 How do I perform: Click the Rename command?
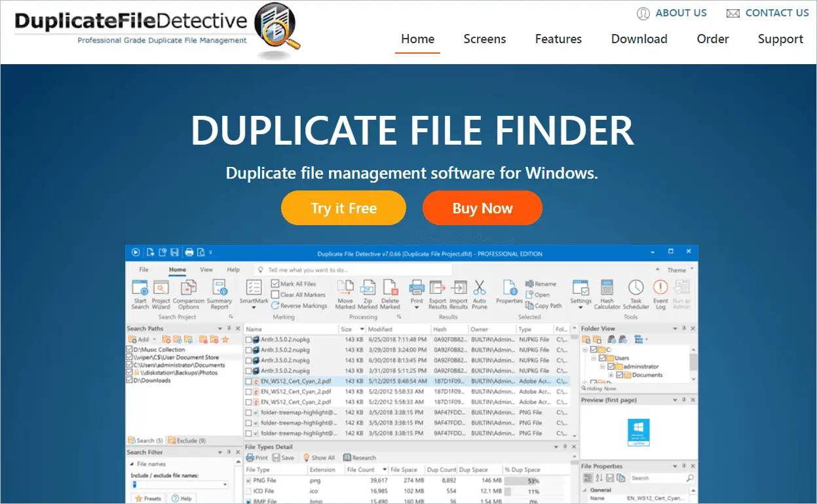click(541, 284)
